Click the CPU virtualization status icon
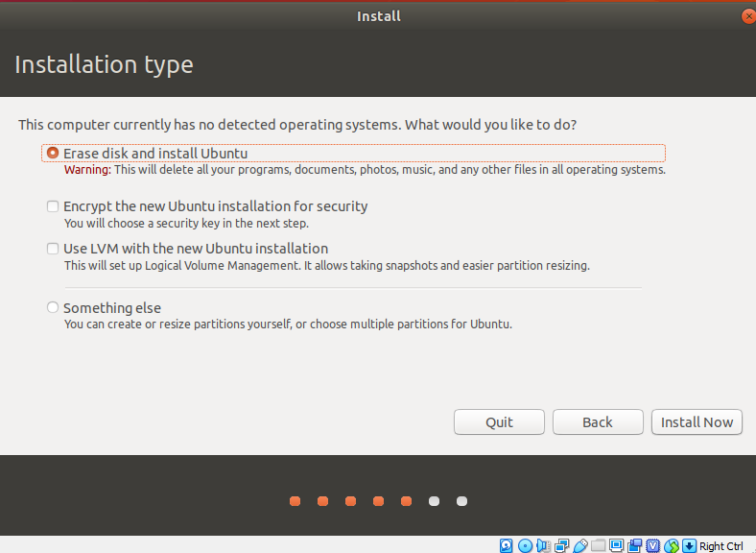 point(652,545)
